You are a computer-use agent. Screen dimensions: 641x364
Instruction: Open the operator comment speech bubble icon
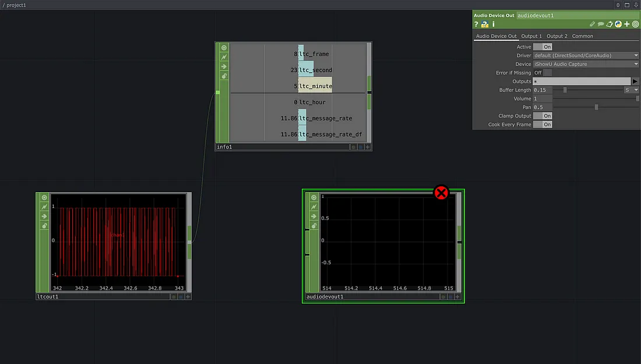[601, 24]
